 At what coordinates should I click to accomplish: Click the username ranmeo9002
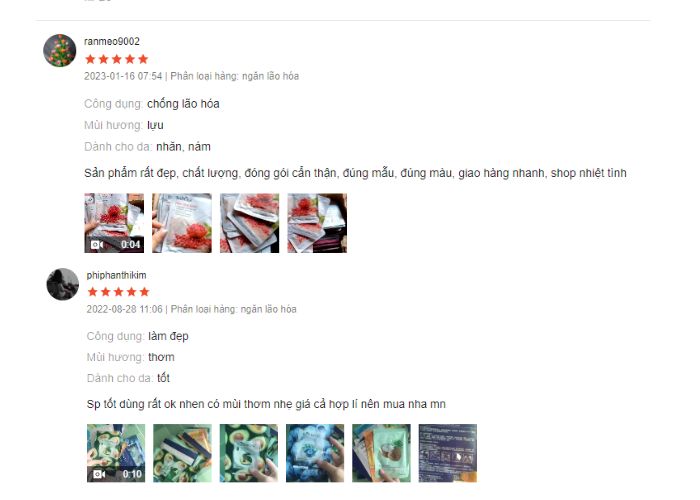pos(112,42)
